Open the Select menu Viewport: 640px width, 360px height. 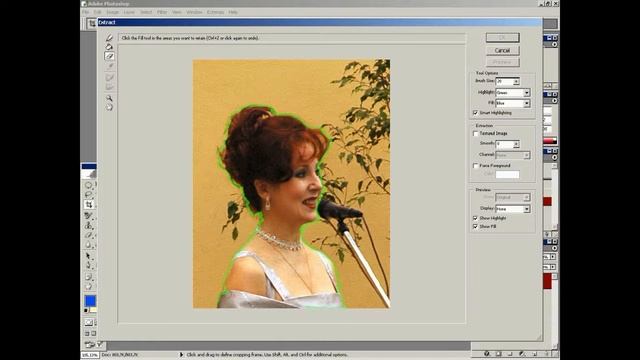[x=146, y=12]
